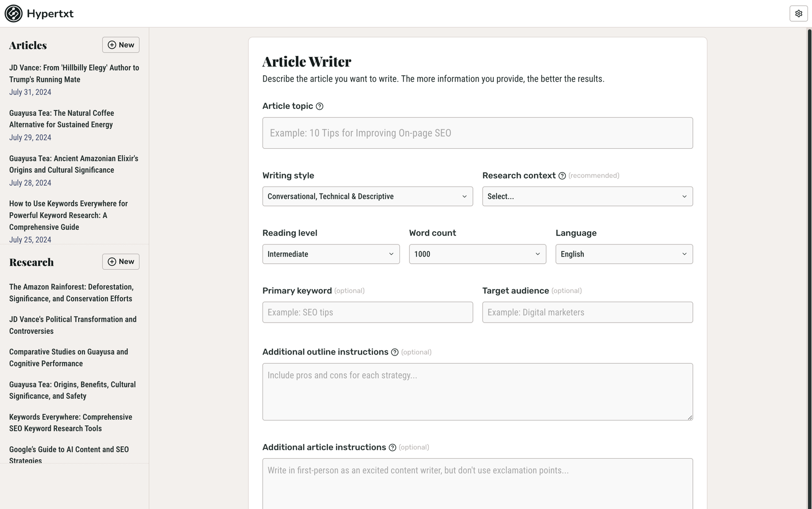Click the page vertical scrollbar

click(809, 268)
